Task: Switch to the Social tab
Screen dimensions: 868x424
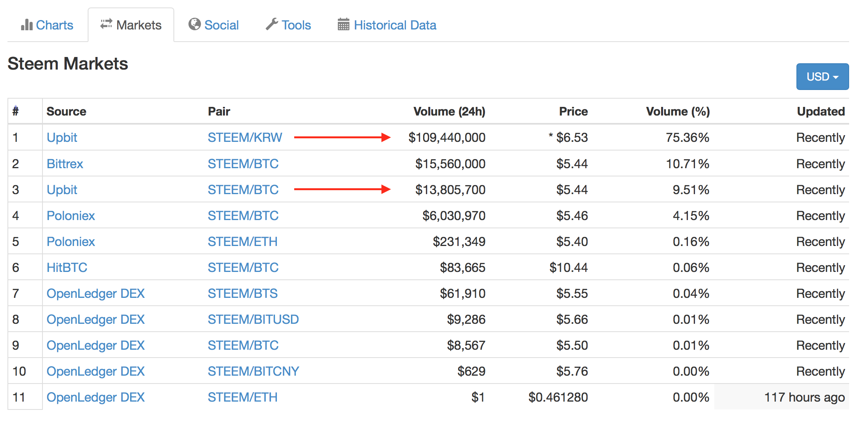Action: [x=214, y=25]
